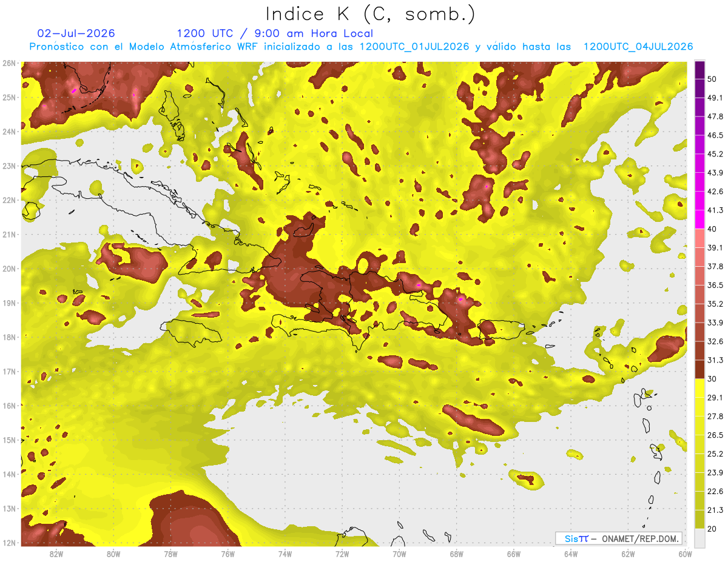728x562 pixels.
Task: Click longitude axis label "68W"
Action: 456,554
